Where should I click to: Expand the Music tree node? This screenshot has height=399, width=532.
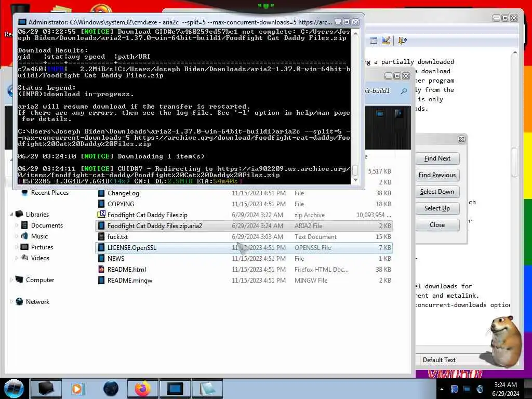click(x=17, y=236)
